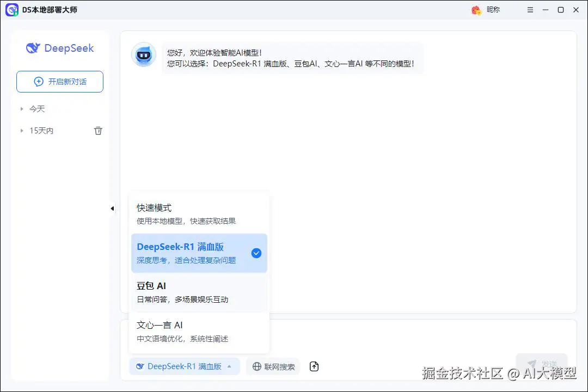Image resolution: width=588 pixels, height=392 pixels.
Task: Delete the 15天内 history with the trash icon
Action: 98,131
